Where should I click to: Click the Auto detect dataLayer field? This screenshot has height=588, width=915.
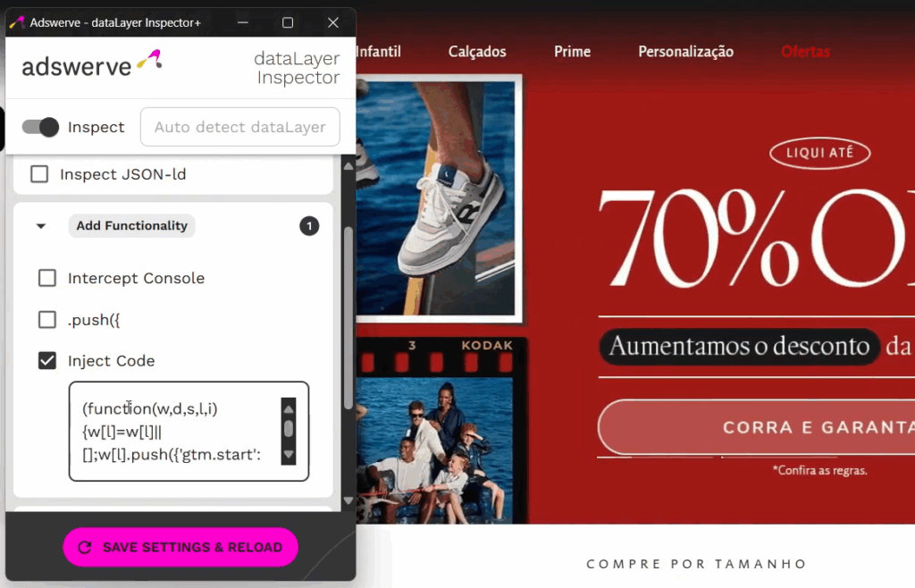tap(239, 127)
